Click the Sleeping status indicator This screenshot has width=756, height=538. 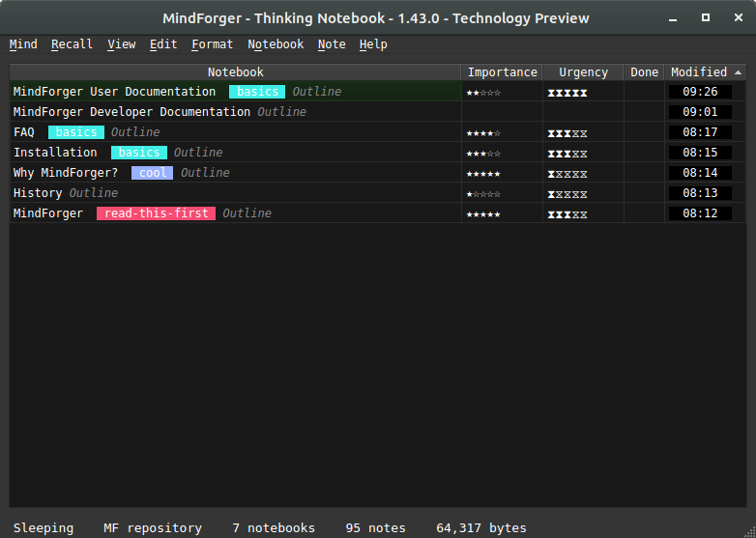(44, 528)
